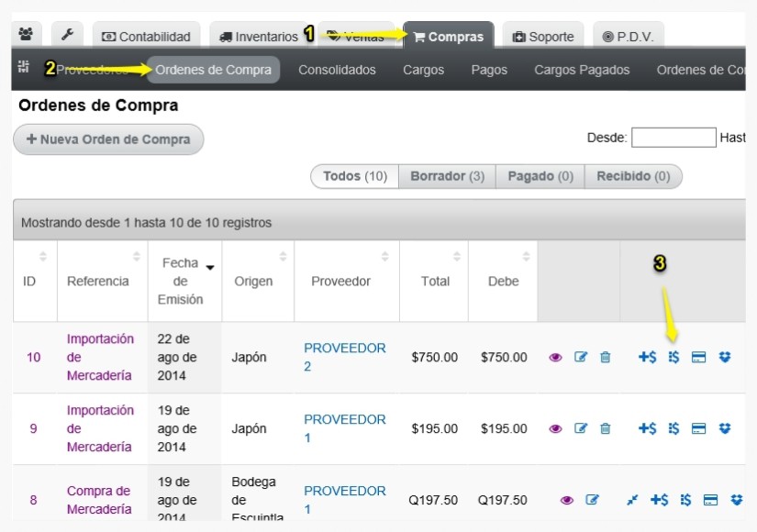The width and height of the screenshot is (757, 532).
Task: Click the dropbox-style icon for order 8
Action: point(736,500)
